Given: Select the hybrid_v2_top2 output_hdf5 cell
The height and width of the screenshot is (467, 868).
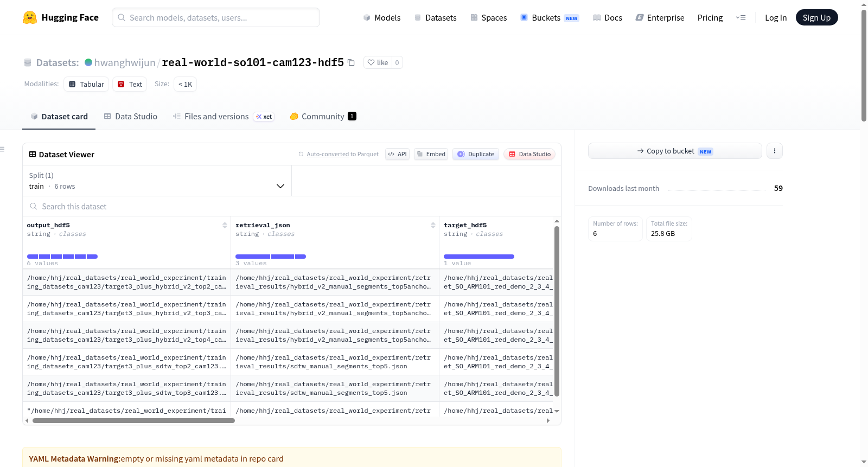Looking at the screenshot, I should (x=127, y=282).
